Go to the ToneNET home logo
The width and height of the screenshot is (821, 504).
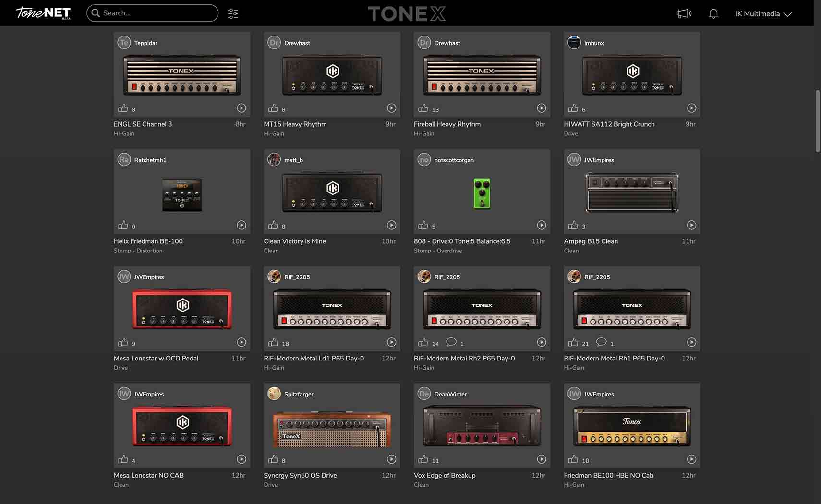click(43, 13)
